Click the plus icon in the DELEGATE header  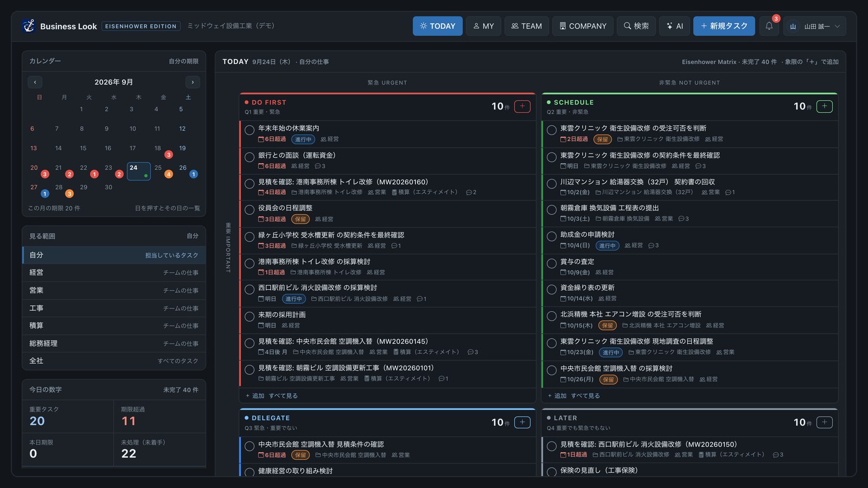point(522,422)
